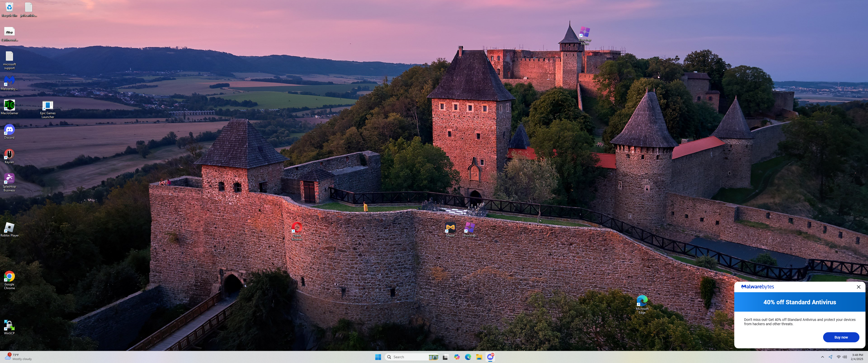Click the Epic Games Launcher shortcut
This screenshot has width=868, height=363.
coord(47,106)
